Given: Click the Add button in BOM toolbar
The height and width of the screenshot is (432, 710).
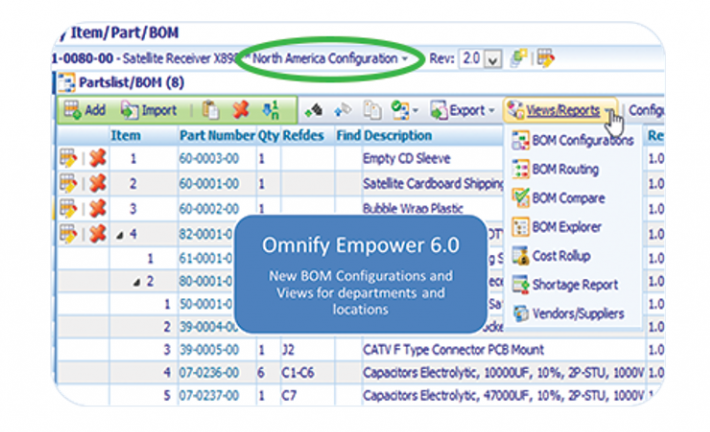Looking at the screenshot, I should point(85,110).
